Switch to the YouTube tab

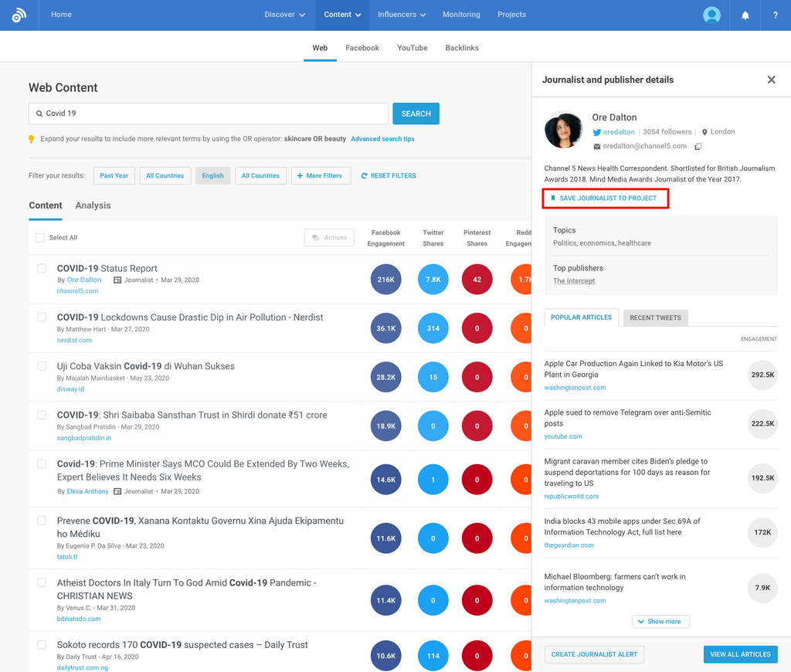coord(412,48)
